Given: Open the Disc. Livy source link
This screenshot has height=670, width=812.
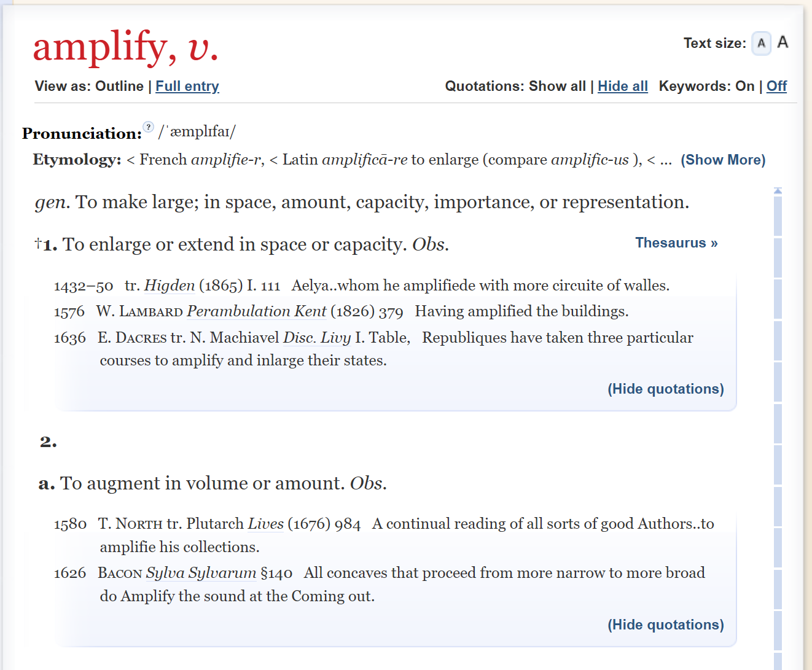Looking at the screenshot, I should click(x=317, y=338).
